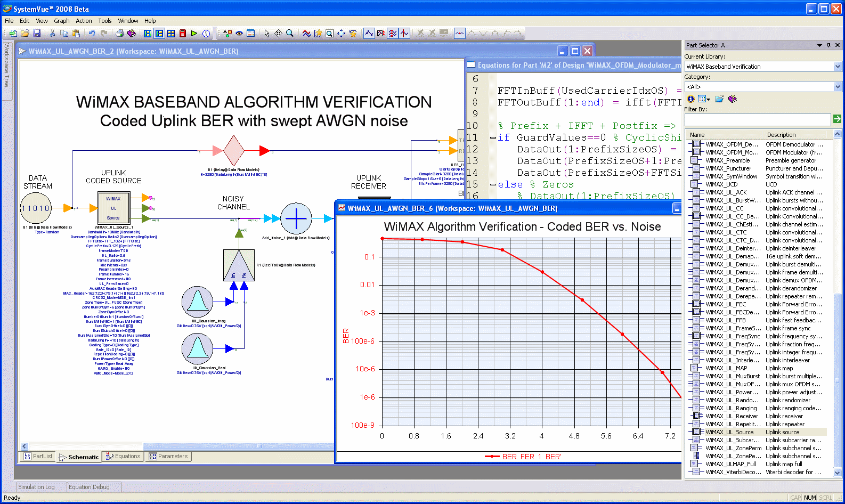Screen dimensions: 845x504
Task: Click the Print icon in the toolbar
Action: 120,34
